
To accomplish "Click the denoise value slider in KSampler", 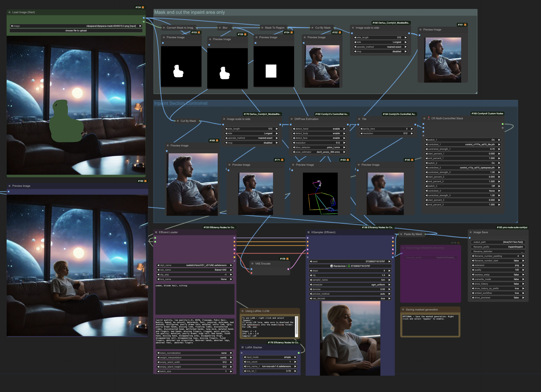I will click(350, 289).
